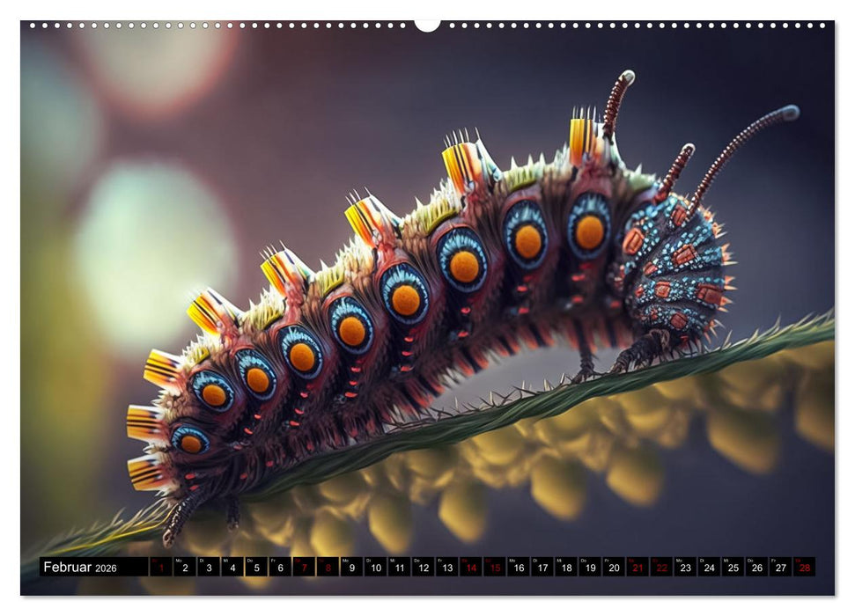
Task: Pick date 9 in the calendar strip
Action: pyautogui.click(x=350, y=568)
